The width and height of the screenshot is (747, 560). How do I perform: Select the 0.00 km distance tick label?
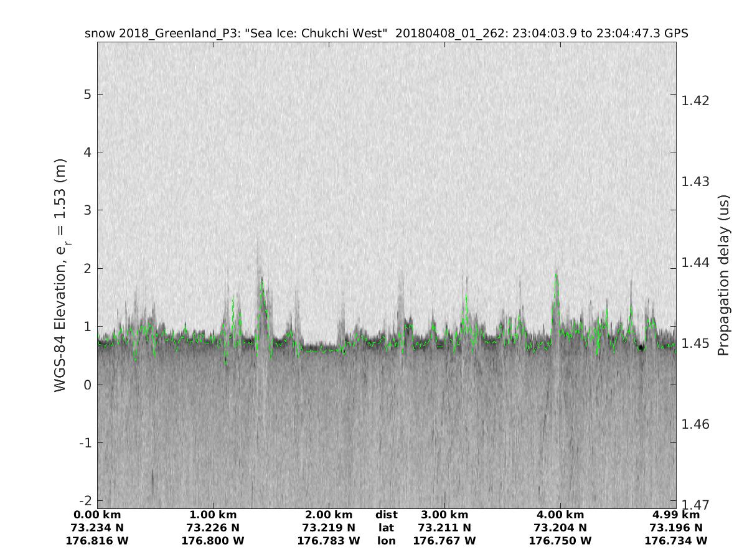97,515
